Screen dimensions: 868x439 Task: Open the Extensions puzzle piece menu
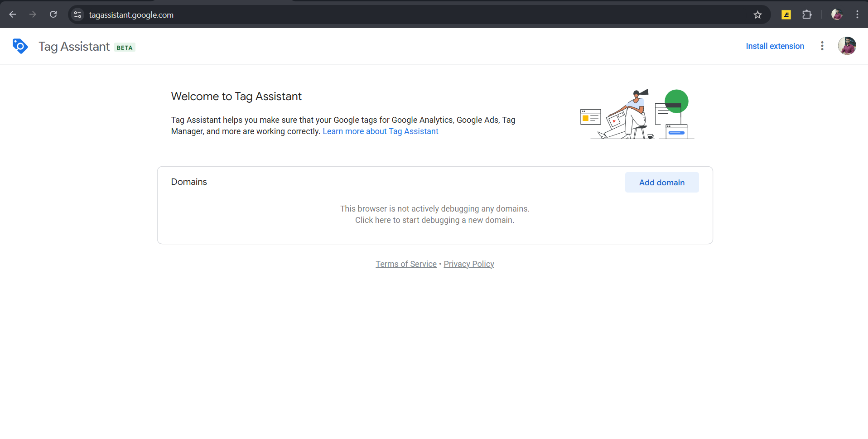pyautogui.click(x=807, y=15)
